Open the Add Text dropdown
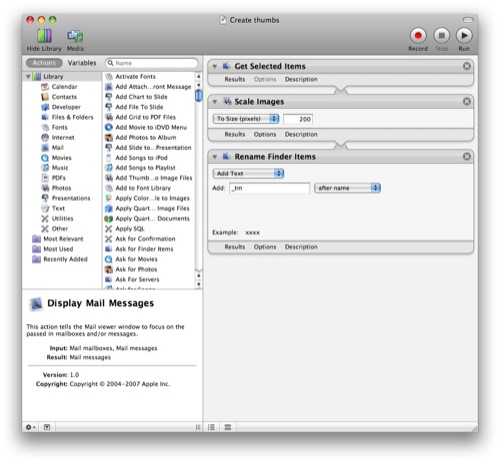This screenshot has height=462, width=500. click(248, 173)
